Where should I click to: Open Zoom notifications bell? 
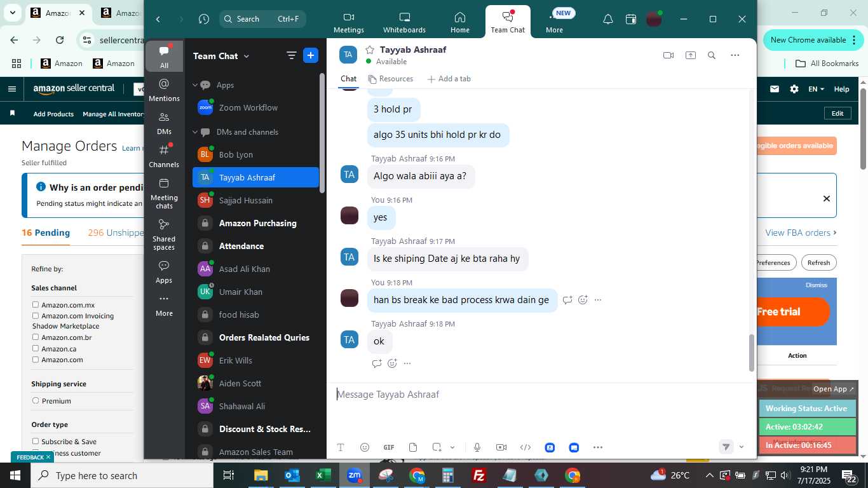(608, 19)
